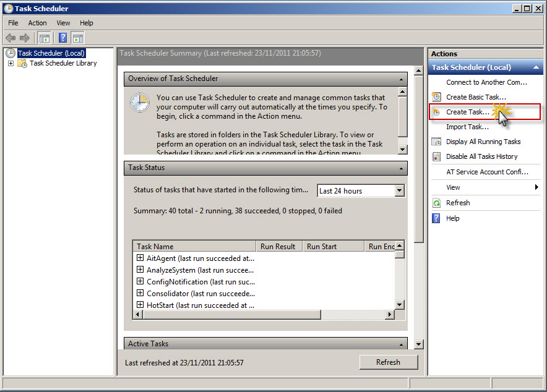Open the Help menu in the menu bar
This screenshot has height=392, width=547.
coord(86,23)
